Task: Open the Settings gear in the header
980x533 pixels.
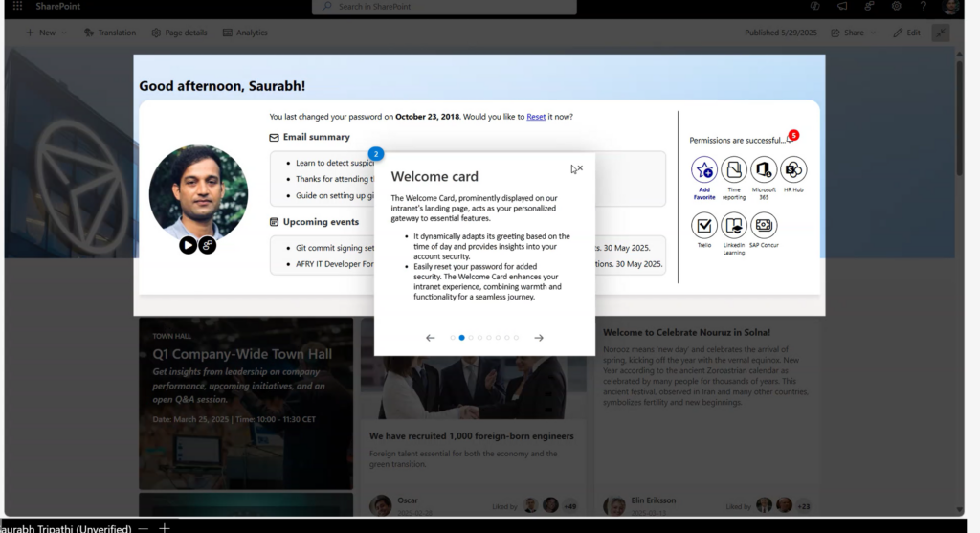Action: click(896, 7)
